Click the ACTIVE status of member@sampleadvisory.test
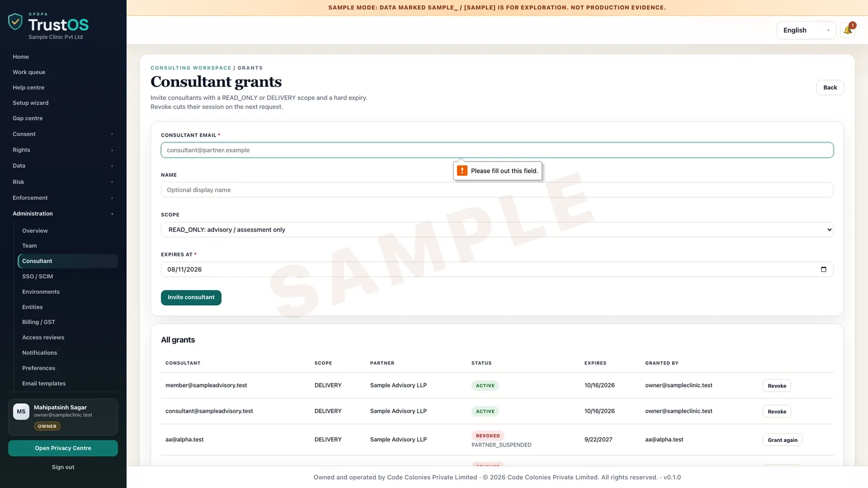 [x=485, y=386]
